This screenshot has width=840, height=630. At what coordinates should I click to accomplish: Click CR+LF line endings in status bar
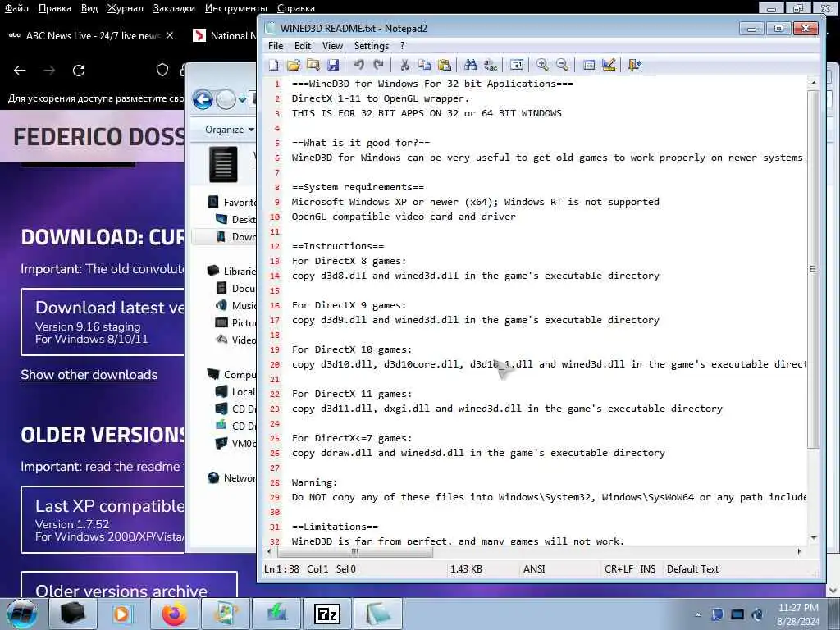(619, 569)
